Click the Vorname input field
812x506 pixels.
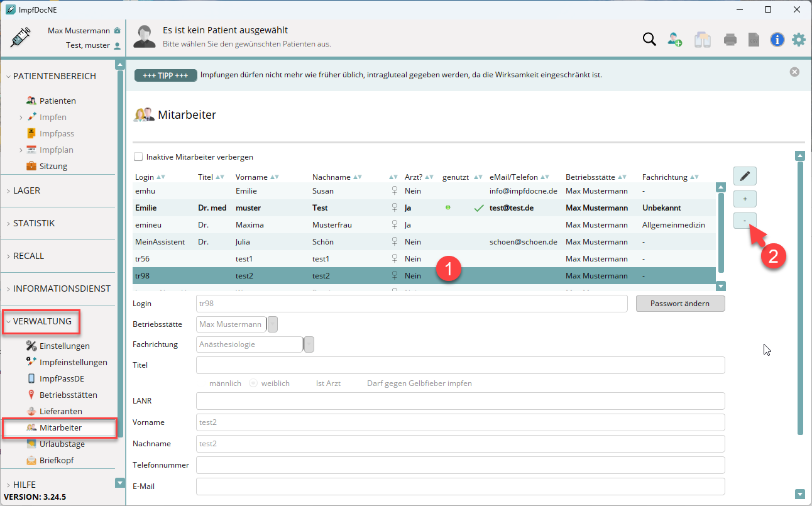[x=461, y=422]
